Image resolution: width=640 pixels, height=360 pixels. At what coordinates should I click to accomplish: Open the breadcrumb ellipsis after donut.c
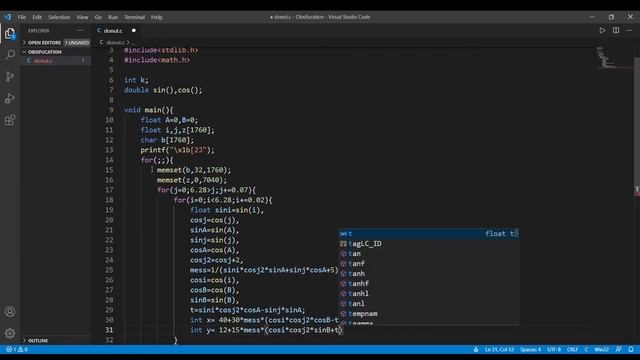point(133,42)
